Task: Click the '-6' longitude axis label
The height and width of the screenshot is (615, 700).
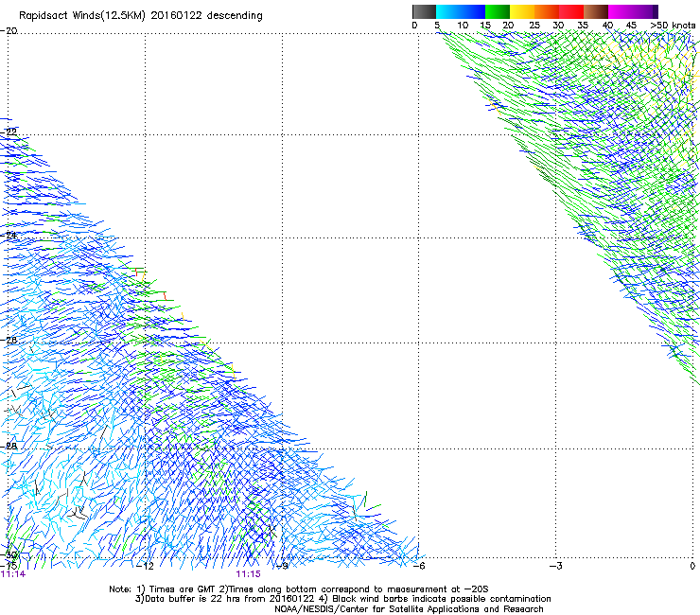Action: click(419, 566)
